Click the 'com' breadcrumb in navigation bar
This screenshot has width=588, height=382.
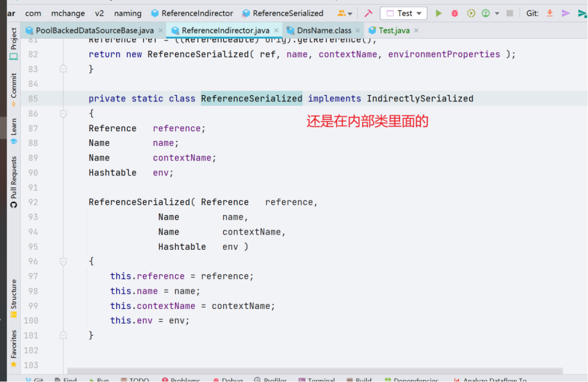click(x=33, y=13)
